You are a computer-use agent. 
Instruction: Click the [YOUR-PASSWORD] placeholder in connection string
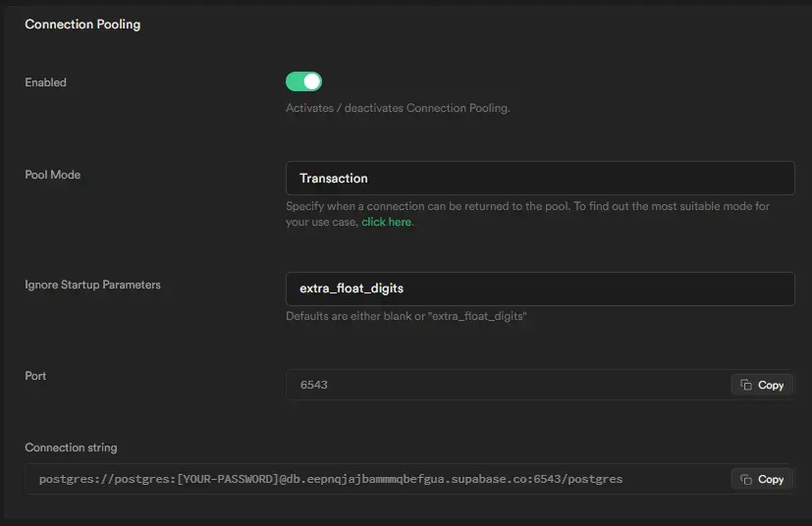coord(227,479)
